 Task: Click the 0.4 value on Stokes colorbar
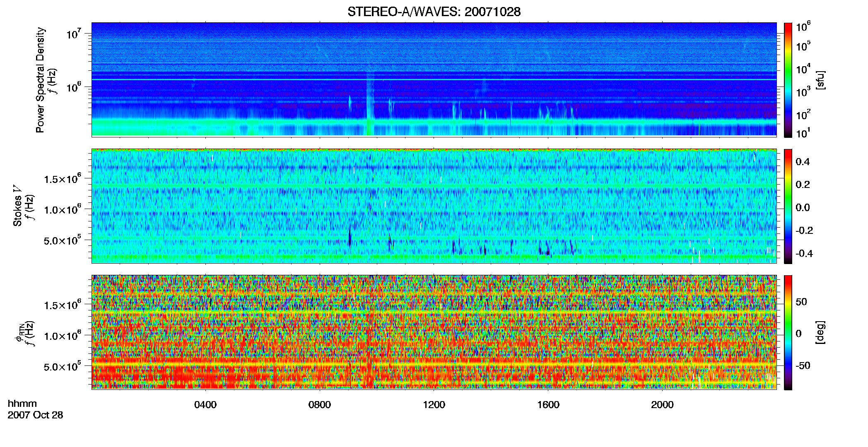[x=803, y=162]
